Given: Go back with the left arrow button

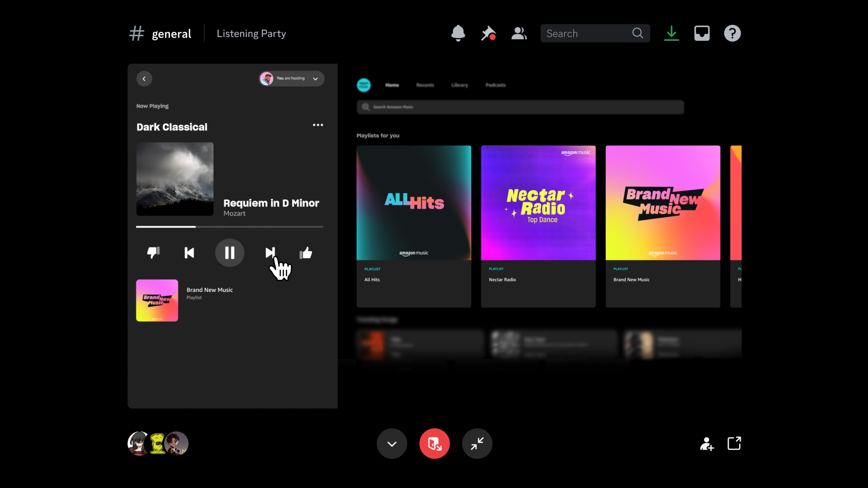Looking at the screenshot, I should tap(144, 79).
